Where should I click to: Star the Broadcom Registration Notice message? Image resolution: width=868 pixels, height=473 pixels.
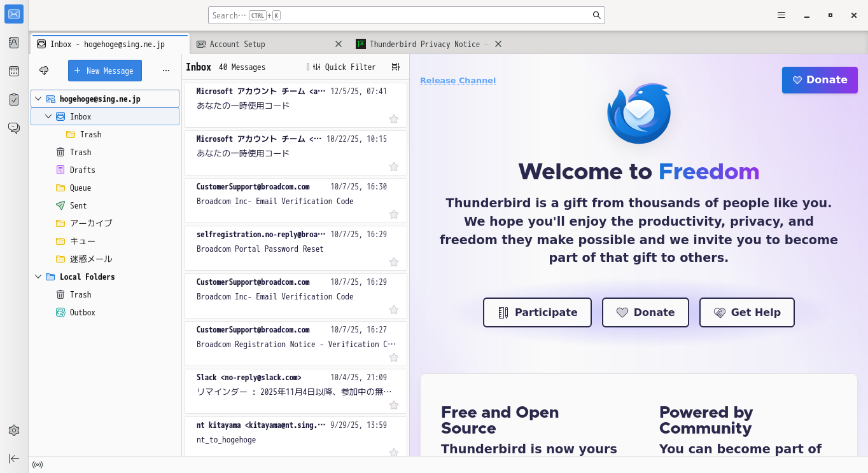point(394,357)
